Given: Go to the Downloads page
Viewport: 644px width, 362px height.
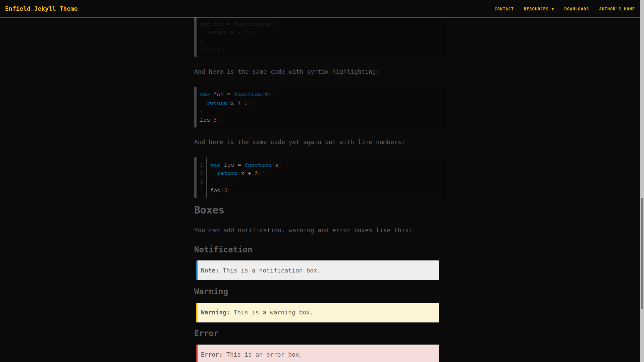Looking at the screenshot, I should point(576,9).
